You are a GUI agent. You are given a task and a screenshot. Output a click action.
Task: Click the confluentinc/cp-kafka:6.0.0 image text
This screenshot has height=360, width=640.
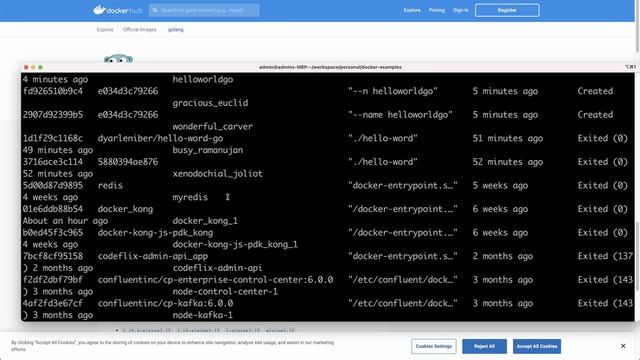[165, 304]
